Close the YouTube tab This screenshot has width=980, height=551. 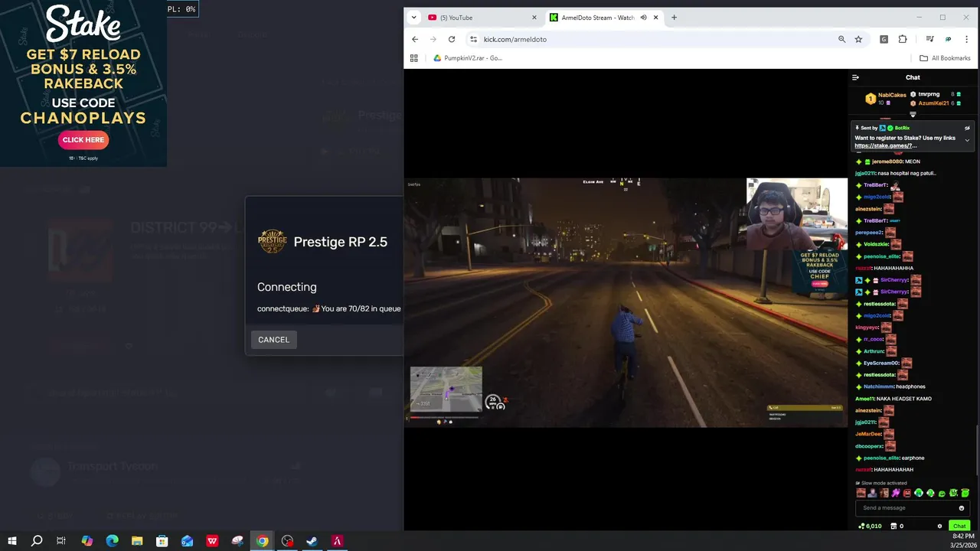(x=534, y=18)
